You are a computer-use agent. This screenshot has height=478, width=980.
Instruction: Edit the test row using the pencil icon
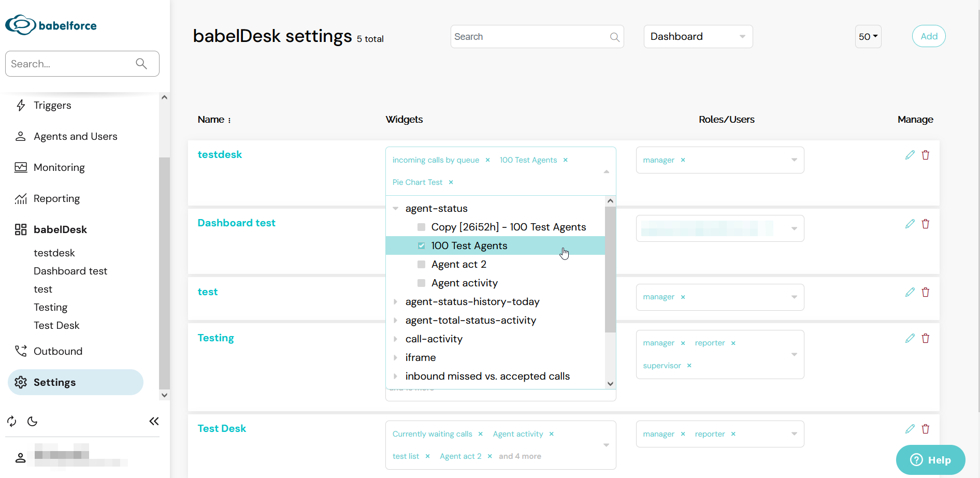[910, 292]
